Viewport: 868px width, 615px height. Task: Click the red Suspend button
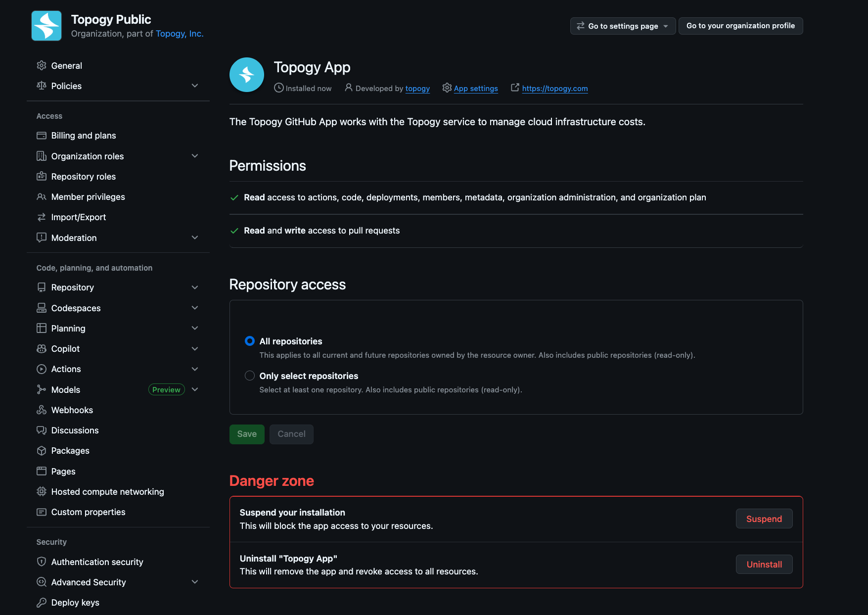[x=764, y=519]
